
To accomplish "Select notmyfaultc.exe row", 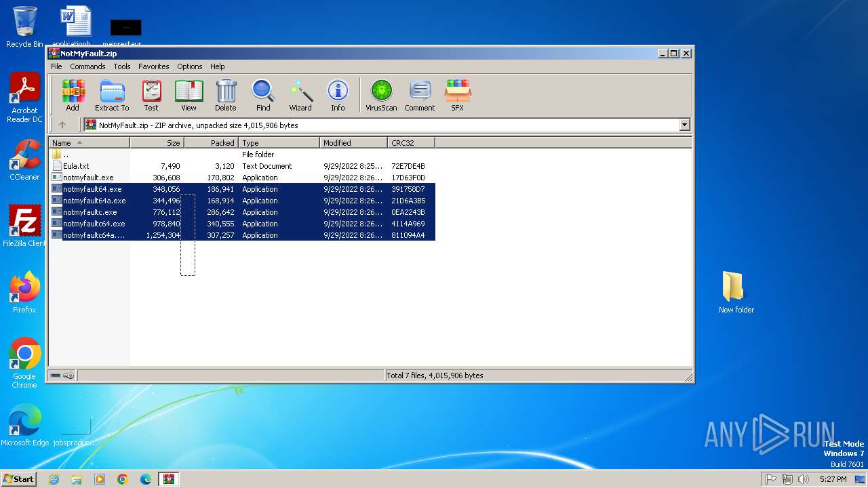I will (242, 212).
